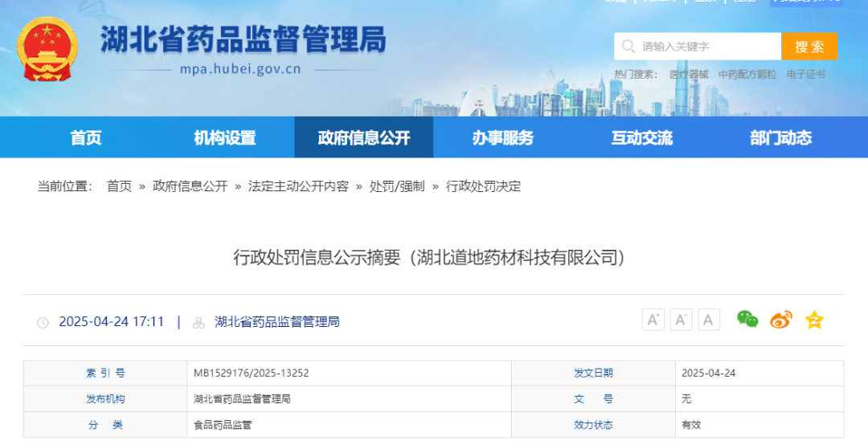
Task: Open the 政府信息公开 navigation tab
Action: click(x=364, y=137)
